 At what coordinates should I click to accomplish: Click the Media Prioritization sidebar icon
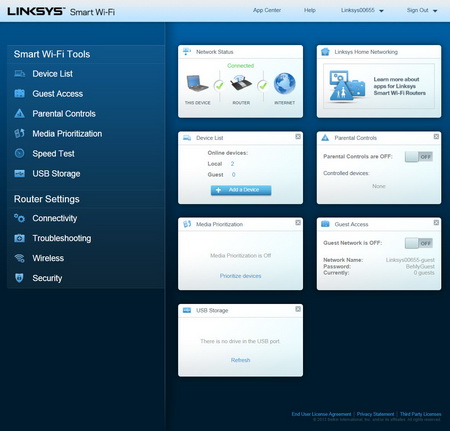point(20,134)
